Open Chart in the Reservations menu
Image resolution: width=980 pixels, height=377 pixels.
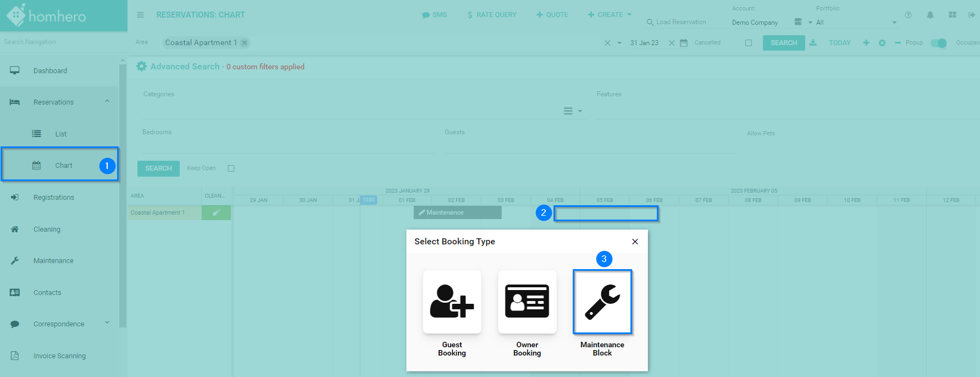point(64,166)
